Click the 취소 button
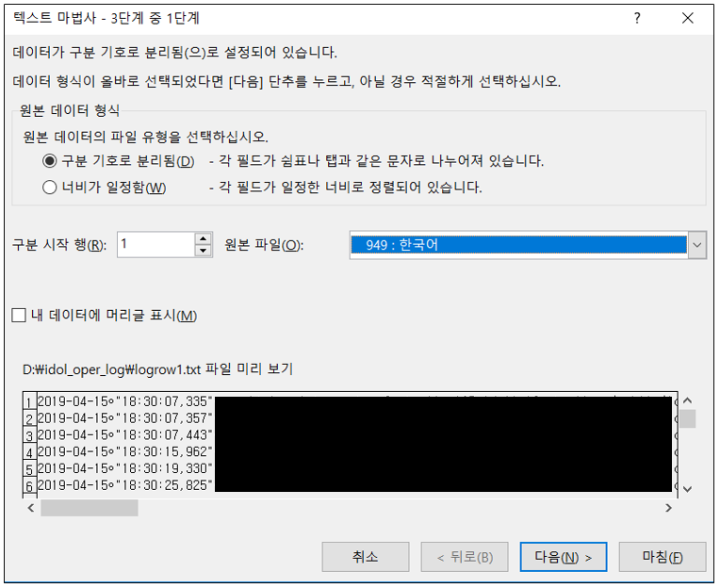 [x=366, y=557]
